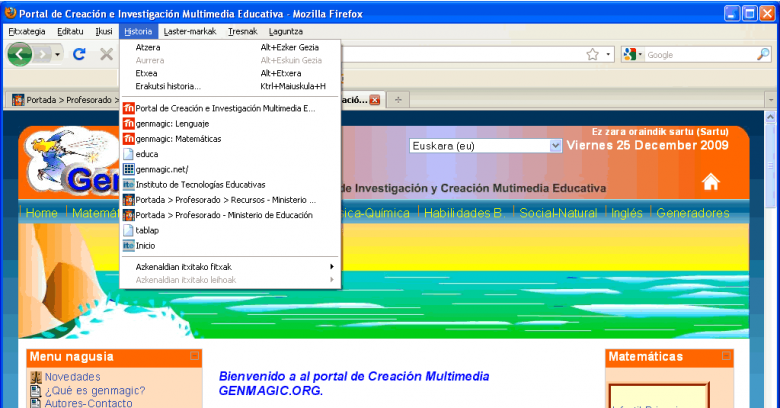The height and width of the screenshot is (408, 780).
Task: Open Portada > Profesorado > Recursos history entry
Action: pos(230,200)
